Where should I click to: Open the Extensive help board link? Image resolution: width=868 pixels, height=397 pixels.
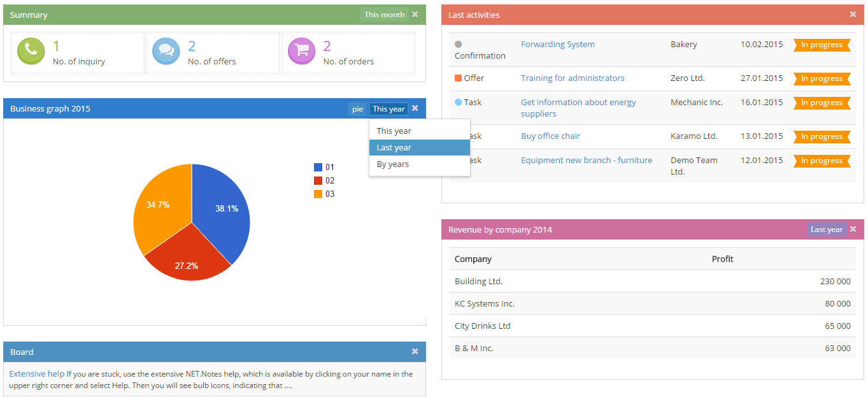click(x=37, y=374)
